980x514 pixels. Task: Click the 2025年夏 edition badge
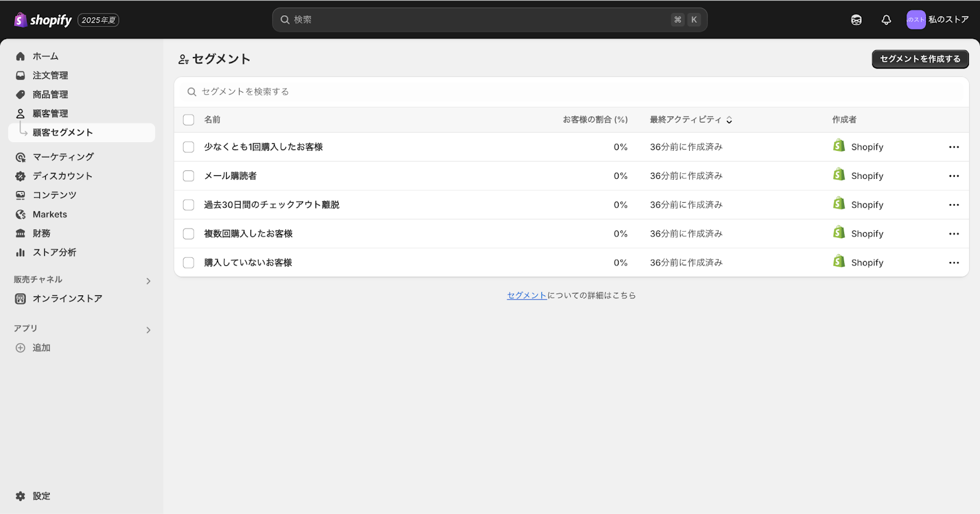(x=98, y=20)
